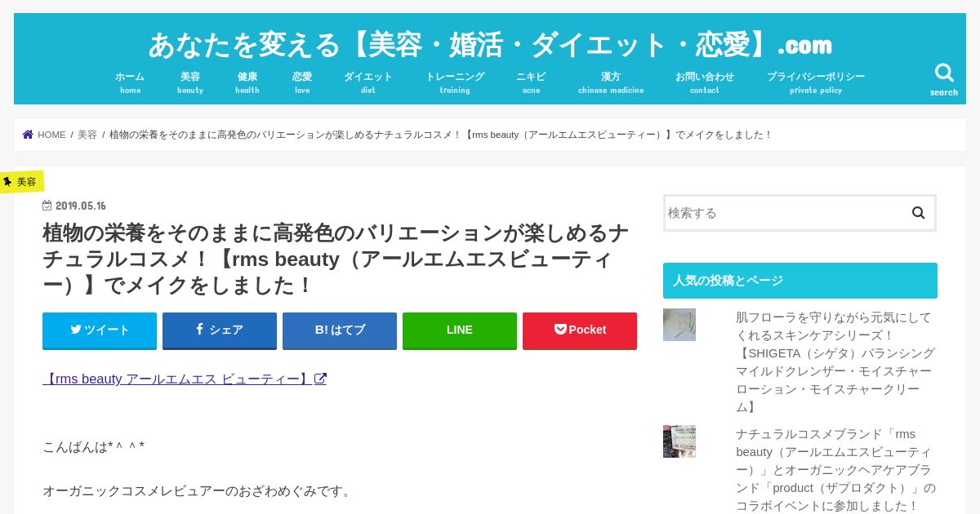Image resolution: width=980 pixels, height=514 pixels.
Task: Click the home icon in breadcrumb
Action: click(28, 135)
